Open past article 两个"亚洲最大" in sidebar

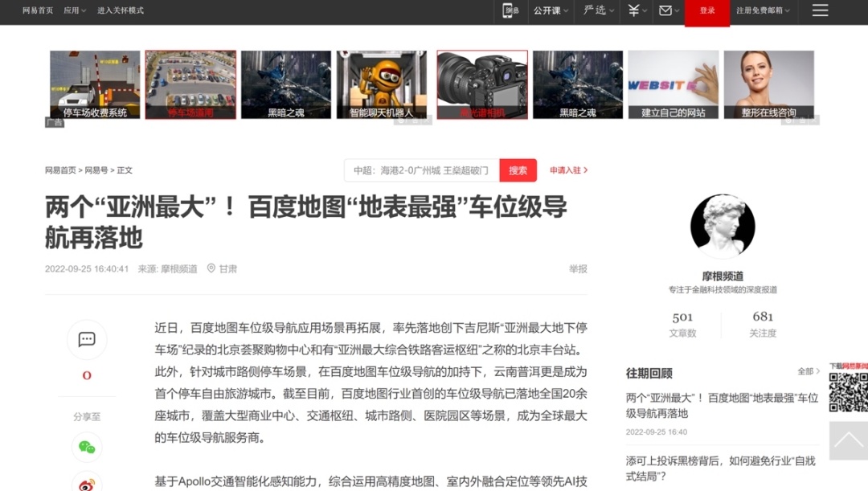tap(722, 405)
